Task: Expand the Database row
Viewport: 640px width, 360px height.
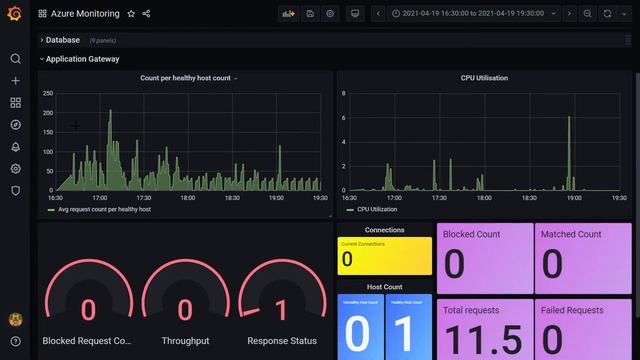Action: pos(60,40)
